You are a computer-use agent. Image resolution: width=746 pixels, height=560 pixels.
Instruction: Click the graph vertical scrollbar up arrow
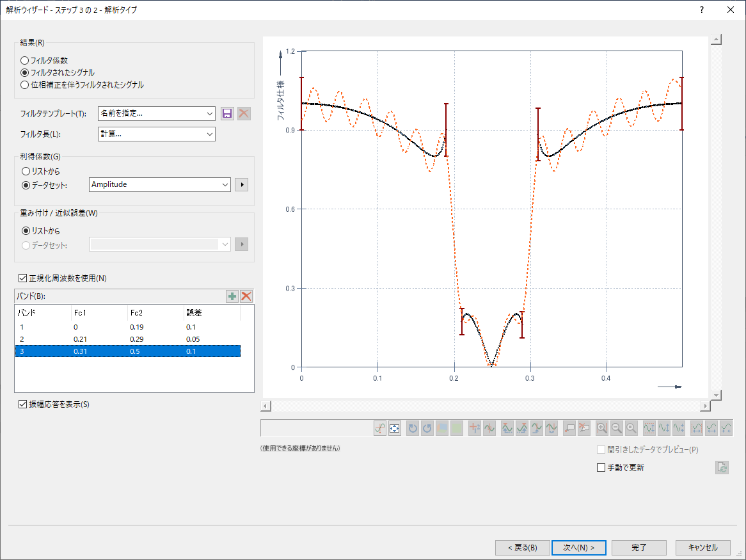pyautogui.click(x=716, y=39)
